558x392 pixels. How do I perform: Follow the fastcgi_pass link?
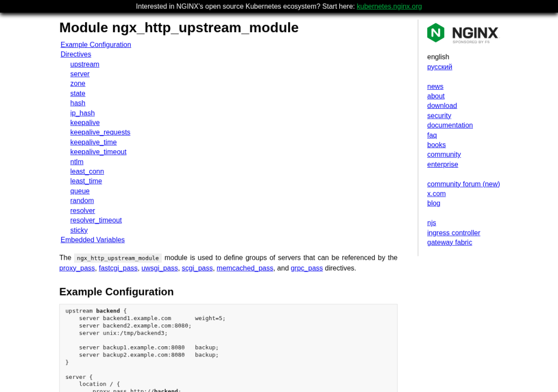118,268
